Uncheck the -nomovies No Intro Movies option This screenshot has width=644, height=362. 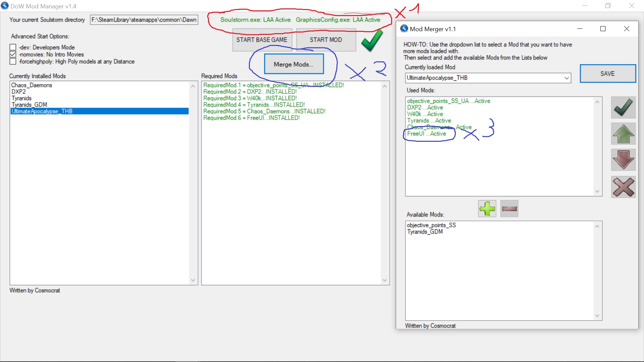13,54
